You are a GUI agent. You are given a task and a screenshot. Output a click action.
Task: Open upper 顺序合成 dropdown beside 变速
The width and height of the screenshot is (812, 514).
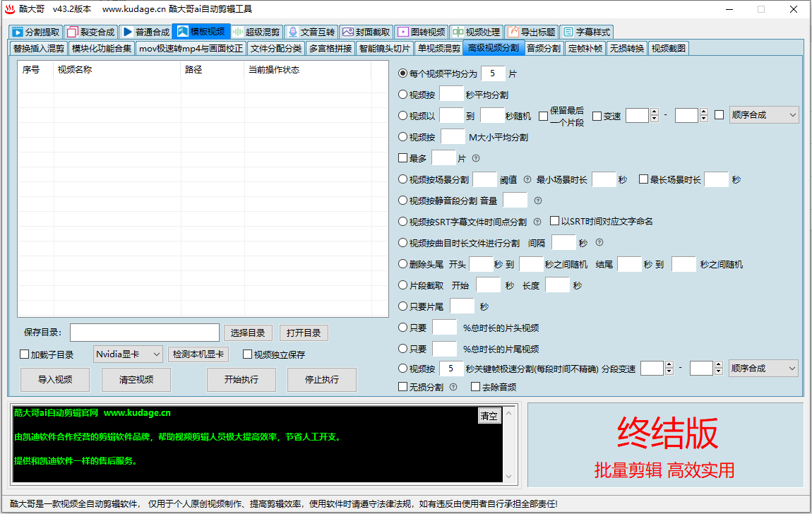point(764,115)
